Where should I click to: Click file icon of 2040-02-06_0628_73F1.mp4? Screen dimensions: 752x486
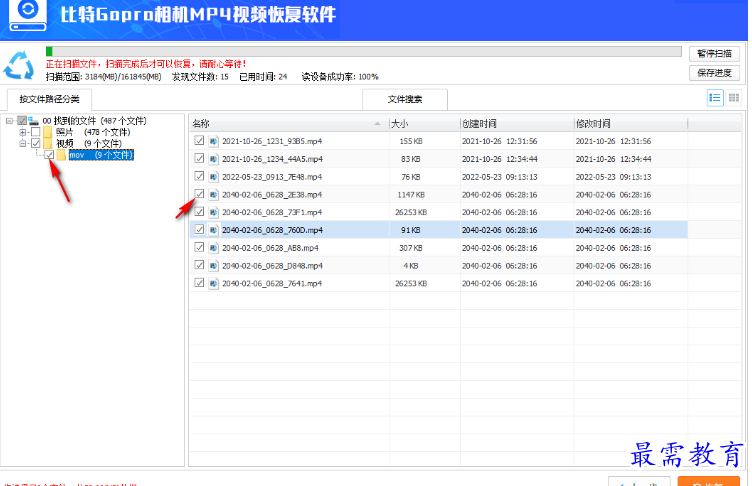[213, 212]
